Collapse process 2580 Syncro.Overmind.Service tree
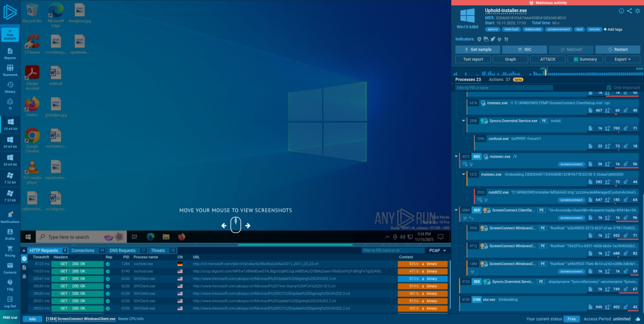This screenshot has height=324, width=644. (x=464, y=121)
